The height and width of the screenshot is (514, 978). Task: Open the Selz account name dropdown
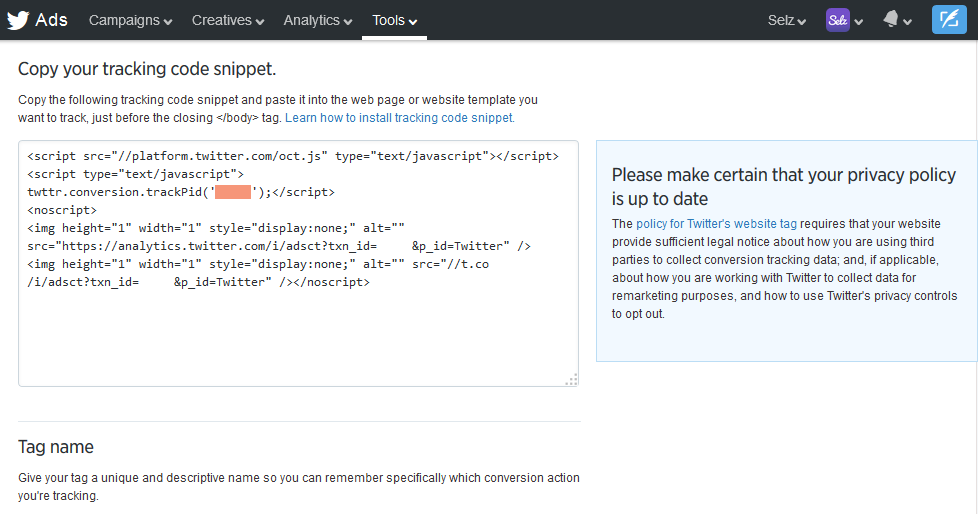point(786,20)
